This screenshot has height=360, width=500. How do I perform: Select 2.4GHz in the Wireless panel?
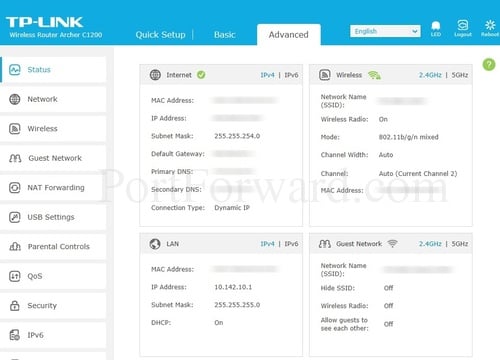(x=430, y=75)
